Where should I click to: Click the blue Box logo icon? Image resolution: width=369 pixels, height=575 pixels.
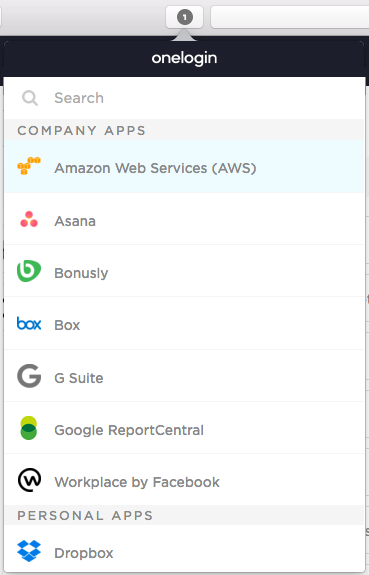pyautogui.click(x=29, y=324)
